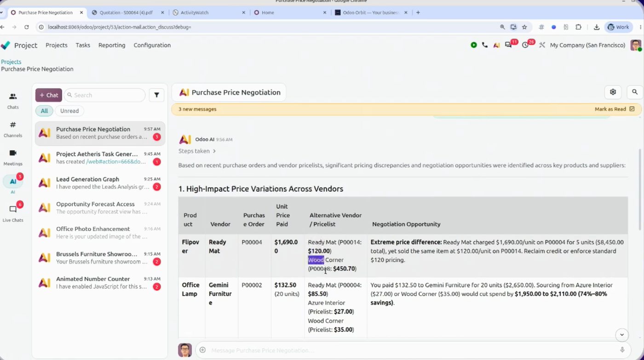644x360 pixels.
Task: Click the blue circle extension icon
Action: [x=554, y=27]
